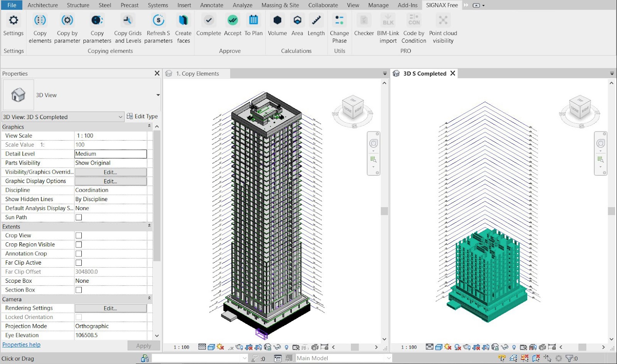This screenshot has width=617, height=364.
Task: Click the Copy elements ribbon icon
Action: pyautogui.click(x=40, y=20)
